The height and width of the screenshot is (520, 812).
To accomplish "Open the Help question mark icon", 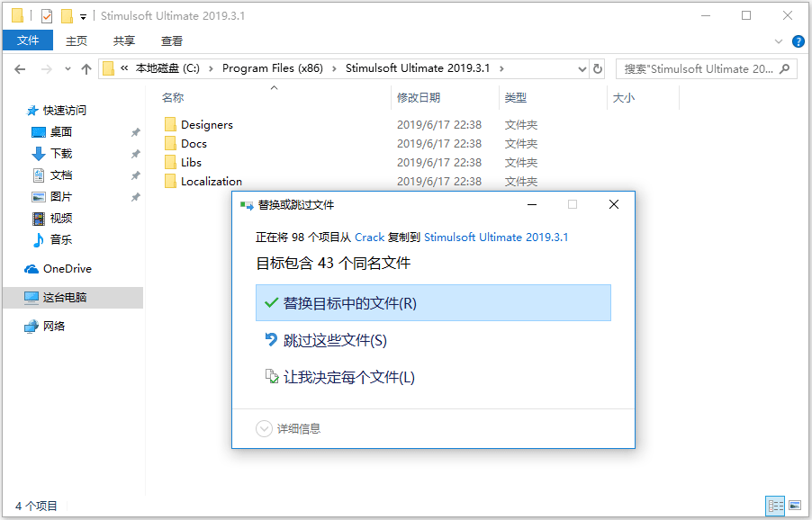I will pyautogui.click(x=798, y=41).
